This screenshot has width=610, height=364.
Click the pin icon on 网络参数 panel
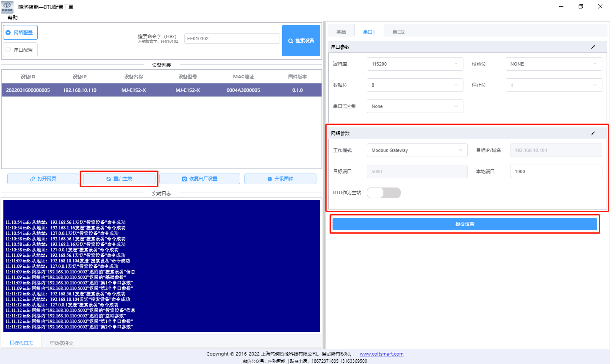point(593,133)
